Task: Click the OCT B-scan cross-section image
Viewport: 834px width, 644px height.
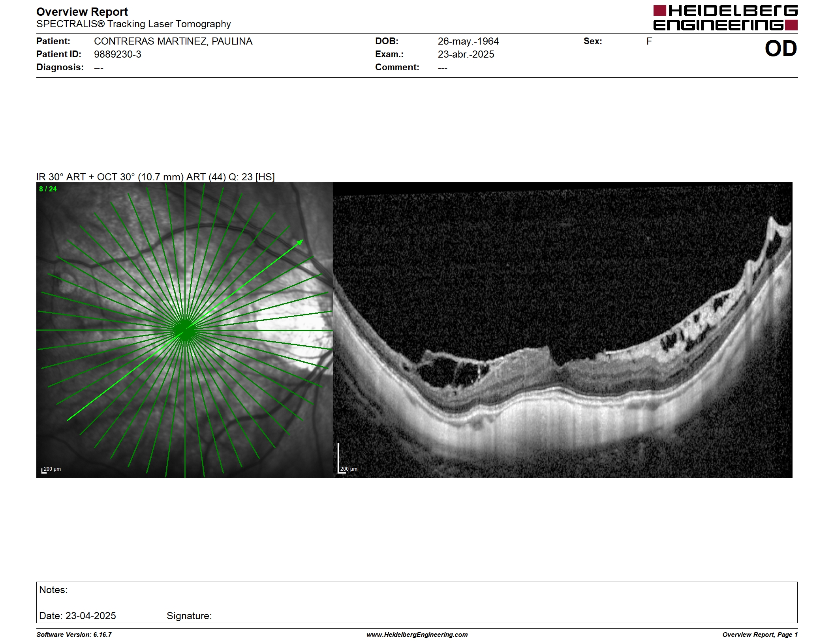Action: (563, 330)
